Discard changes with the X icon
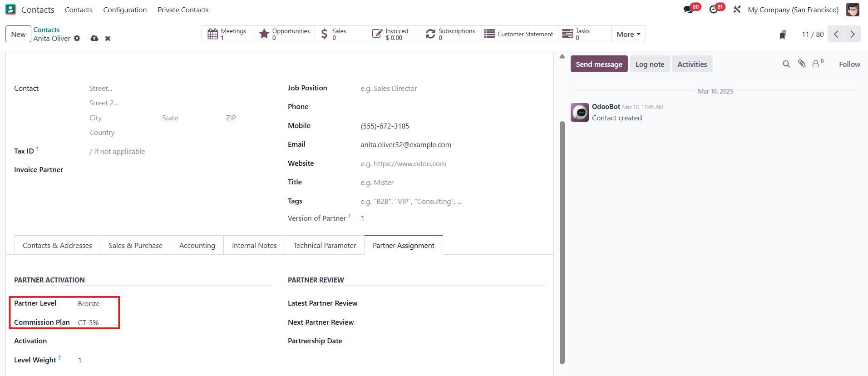 (x=108, y=39)
